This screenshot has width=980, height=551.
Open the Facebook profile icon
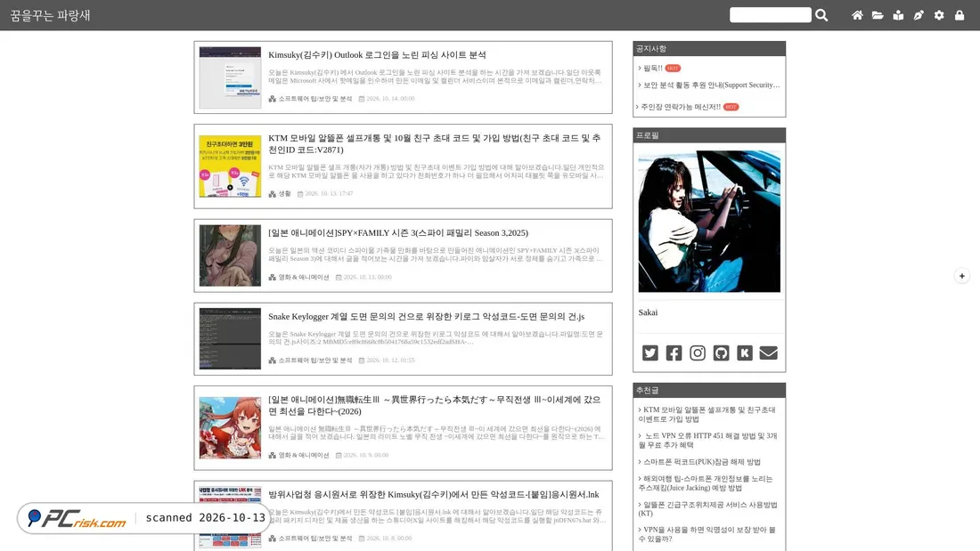674,353
